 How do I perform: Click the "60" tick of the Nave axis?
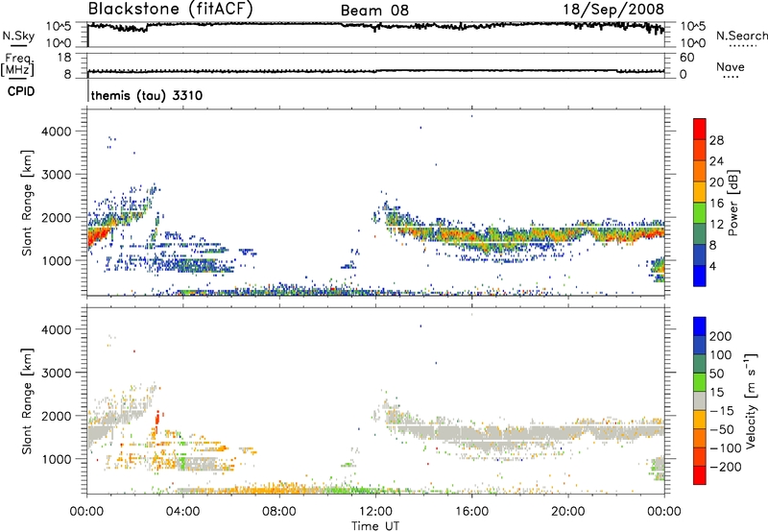pos(686,58)
